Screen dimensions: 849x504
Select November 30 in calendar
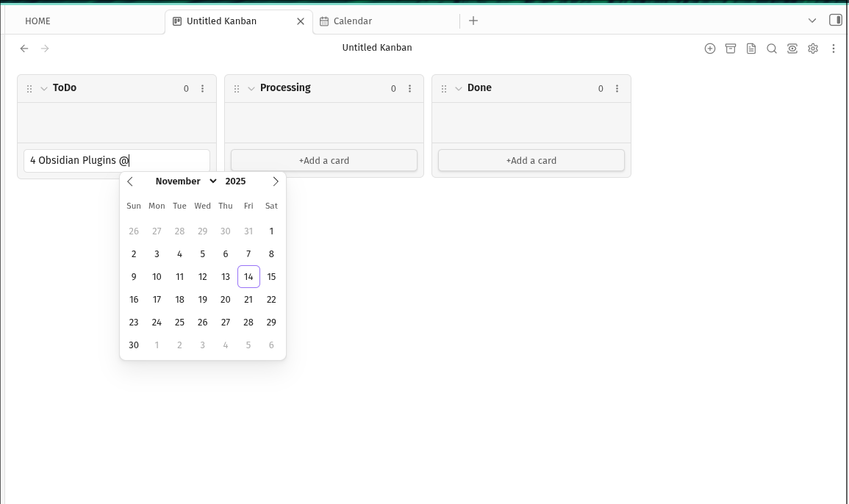tap(134, 345)
